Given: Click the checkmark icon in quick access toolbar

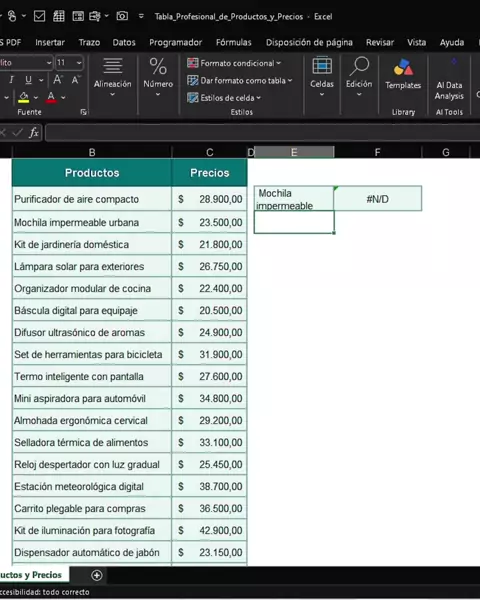Looking at the screenshot, I should click(x=39, y=16).
